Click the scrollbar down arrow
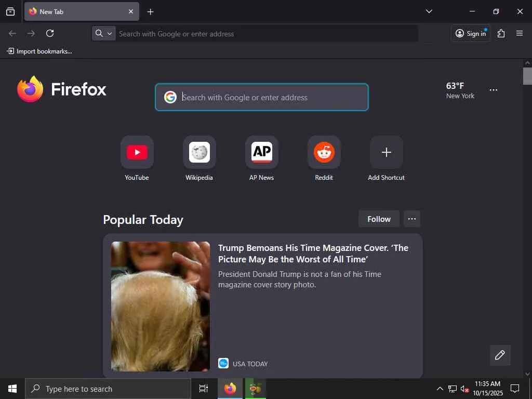 (527, 374)
